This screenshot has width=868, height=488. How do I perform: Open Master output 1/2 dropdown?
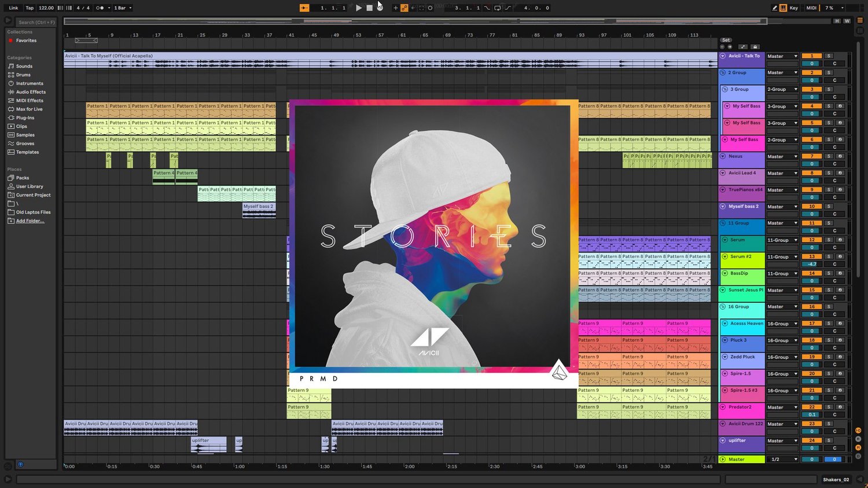coord(782,459)
